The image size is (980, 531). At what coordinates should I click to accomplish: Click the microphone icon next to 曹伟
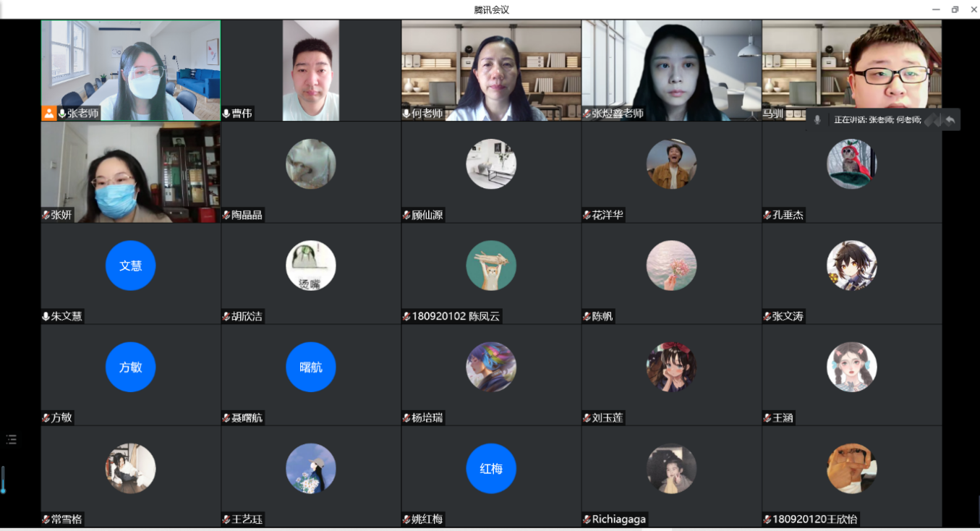tap(226, 114)
